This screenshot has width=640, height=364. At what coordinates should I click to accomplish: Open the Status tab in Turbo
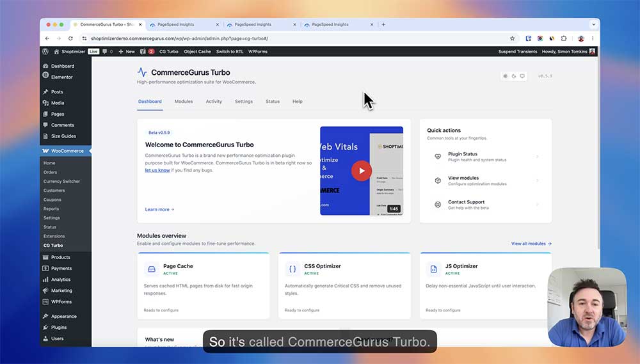point(273,101)
